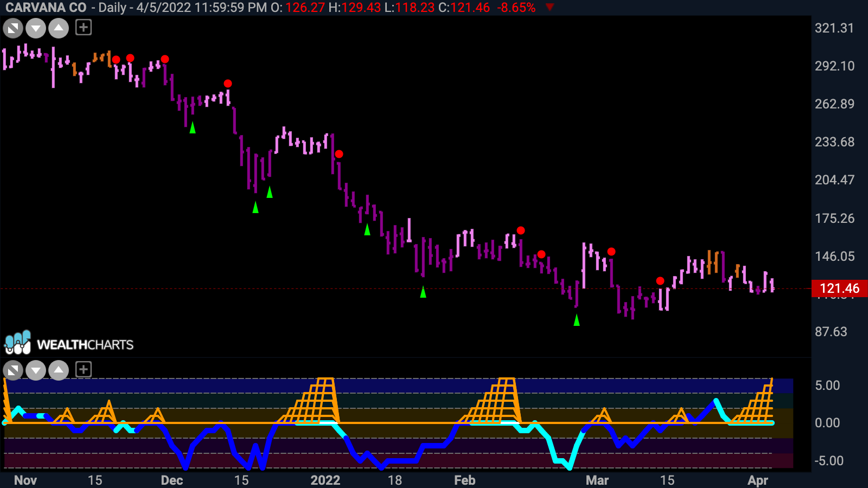This screenshot has height=488, width=868.
Task: Click the CARVANA CO symbol title
Action: [46, 8]
